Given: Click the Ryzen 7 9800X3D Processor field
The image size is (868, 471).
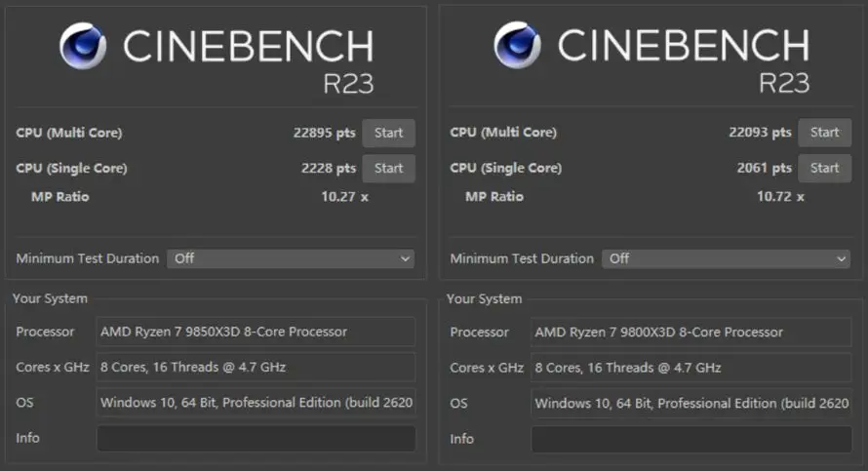Looking at the screenshot, I should click(690, 332).
